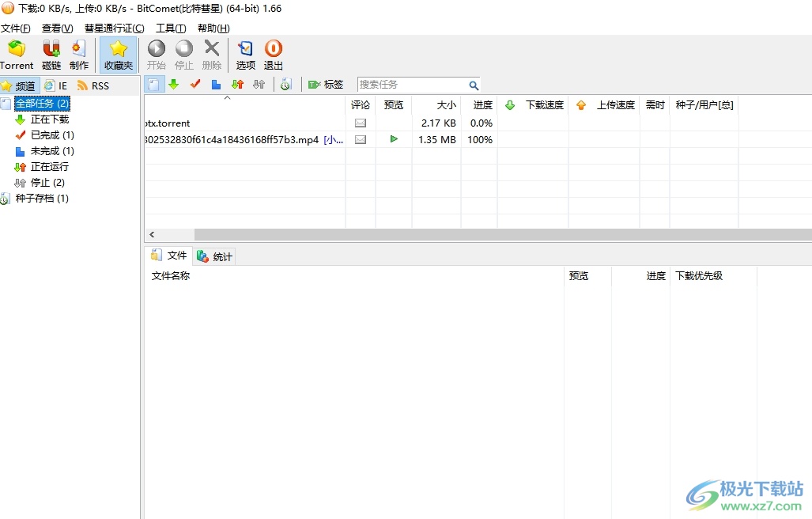Switch to the 文件 details tab
Viewport: 812px width, 519px height.
(169, 256)
